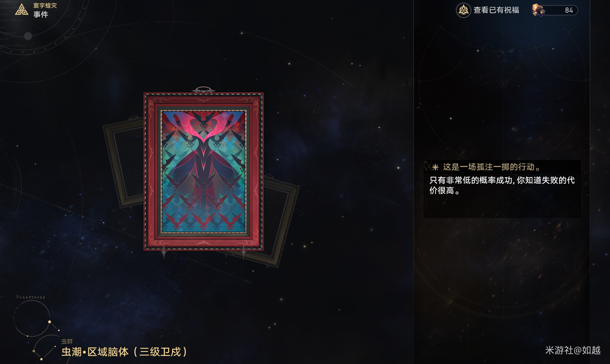Image resolution: width=610 pixels, height=364 pixels.
Task: Click the 寰宇蝗灾 mode title
Action: [x=45, y=5]
